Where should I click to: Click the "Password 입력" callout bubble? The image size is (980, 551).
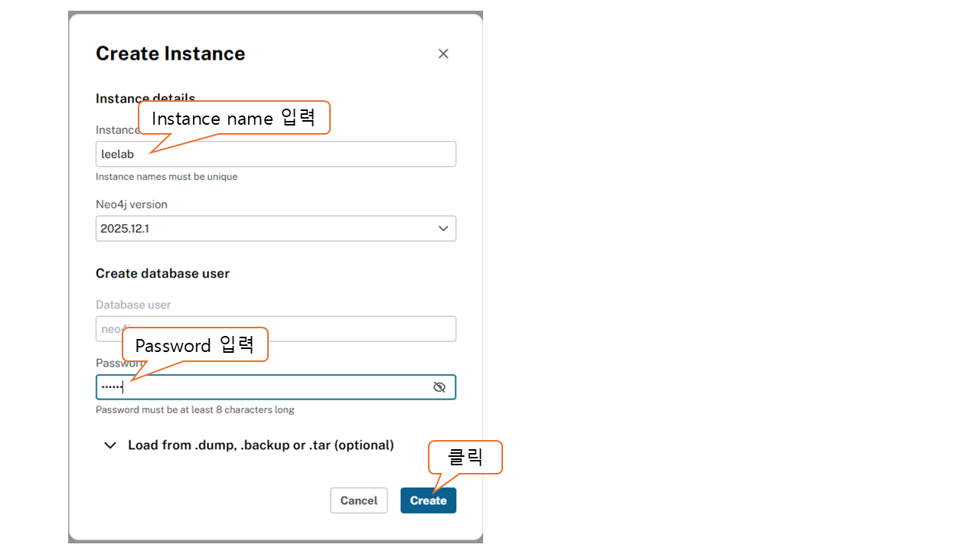194,345
